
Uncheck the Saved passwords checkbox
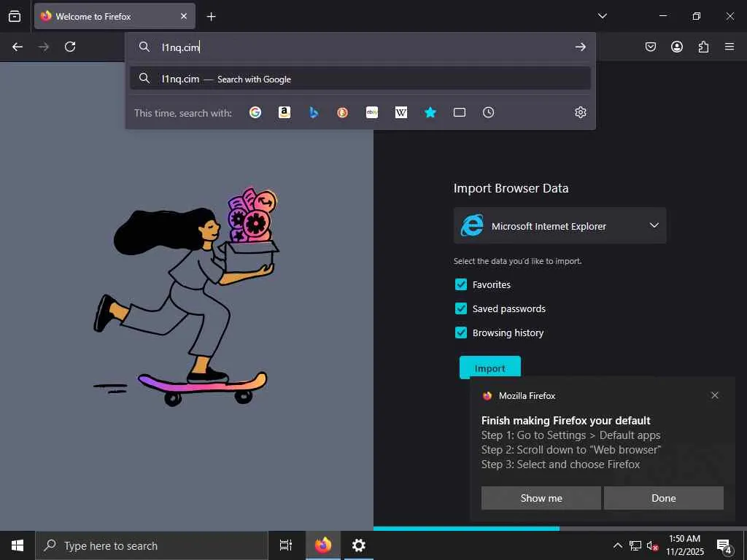[x=461, y=308]
